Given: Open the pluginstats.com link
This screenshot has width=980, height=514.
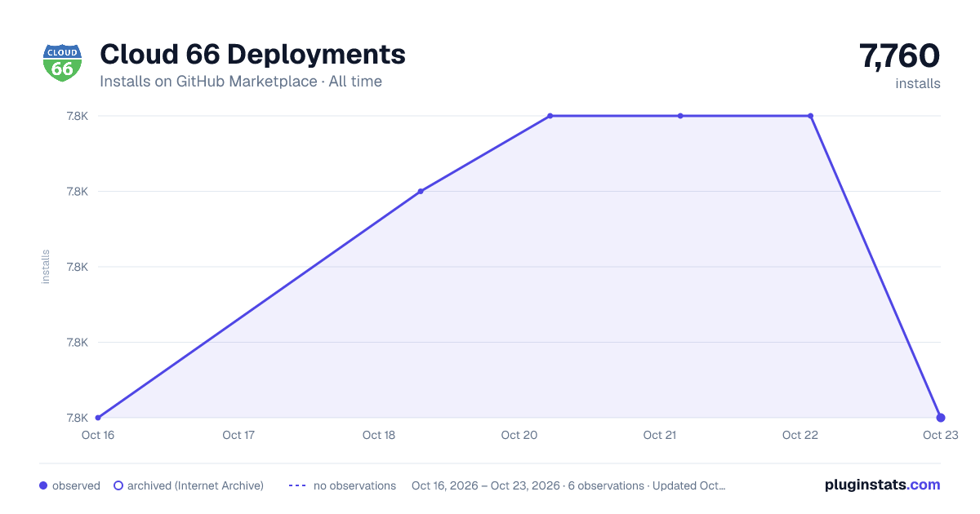Looking at the screenshot, I should pyautogui.click(x=883, y=485).
